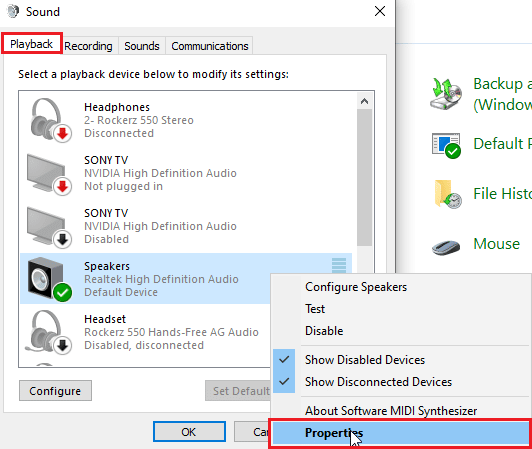
Task: Choose Configure Speakers from context menu
Action: coord(401,287)
